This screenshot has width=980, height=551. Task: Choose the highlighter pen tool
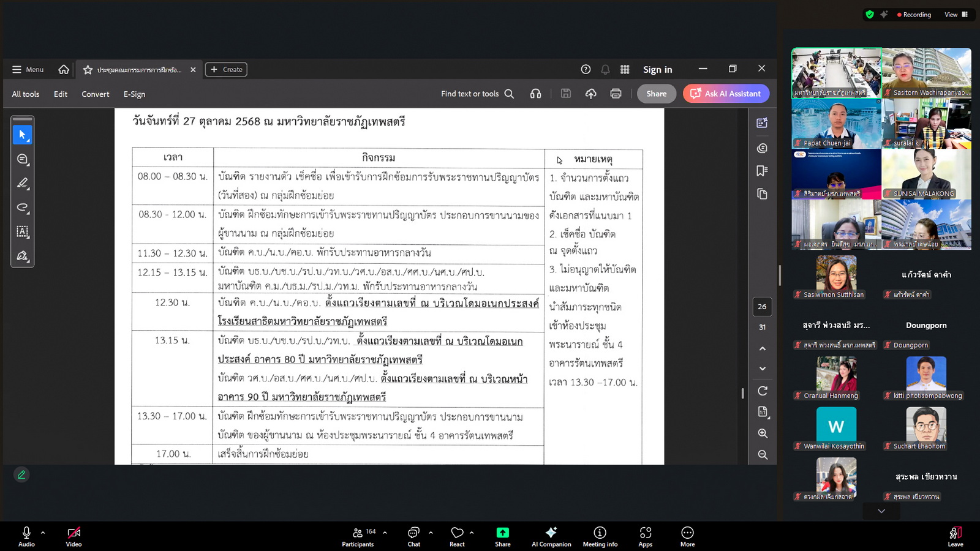[x=23, y=183]
